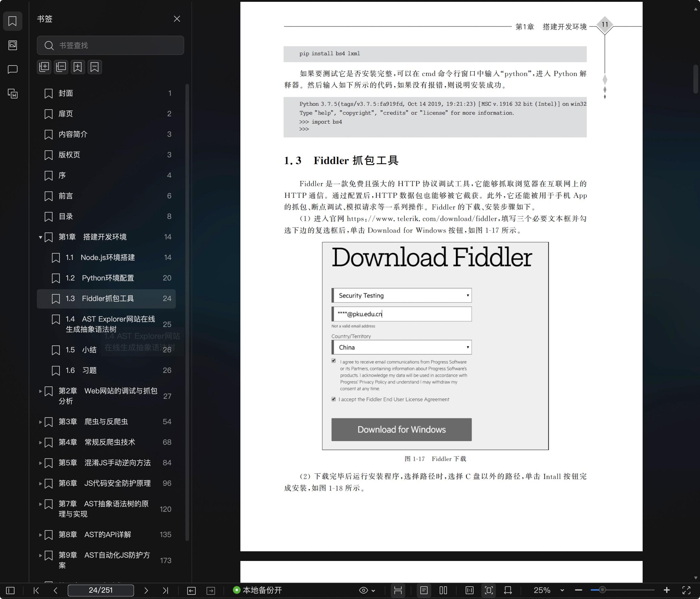Open the thumbnails panel icon
This screenshot has height=599, width=700.
[12, 45]
